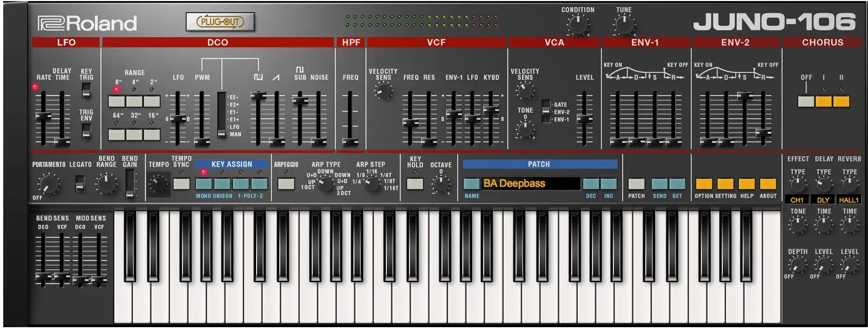Select the 4' range button
The width and height of the screenshot is (868, 333).
point(134,101)
